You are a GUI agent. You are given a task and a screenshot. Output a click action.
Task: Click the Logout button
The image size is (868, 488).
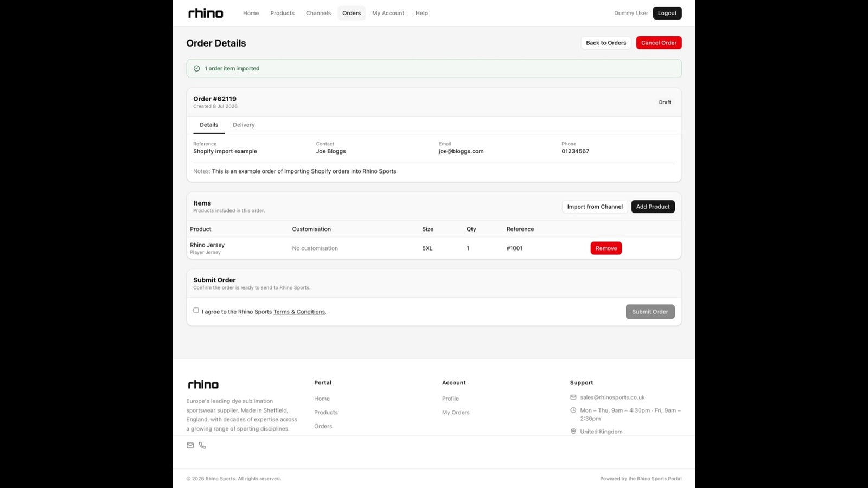point(667,13)
